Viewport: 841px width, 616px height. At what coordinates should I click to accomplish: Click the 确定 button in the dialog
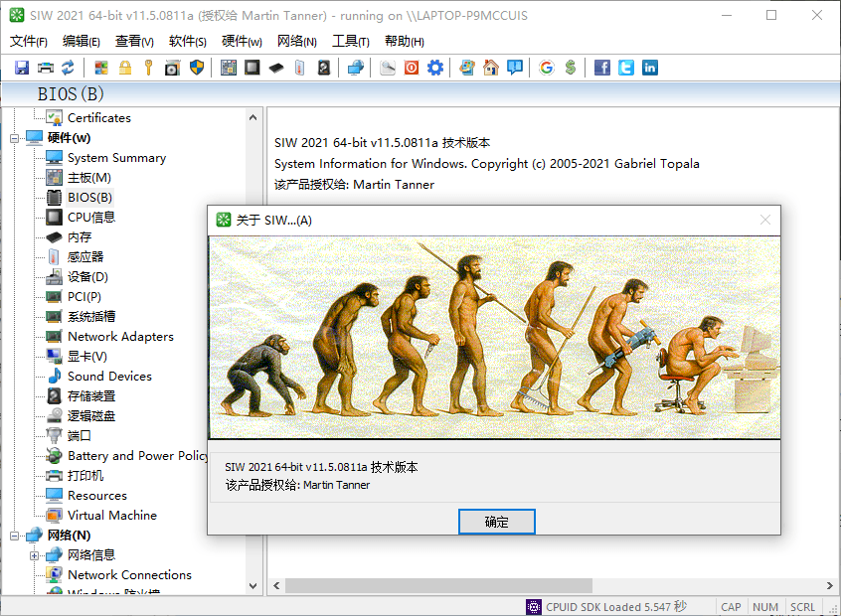click(x=496, y=521)
